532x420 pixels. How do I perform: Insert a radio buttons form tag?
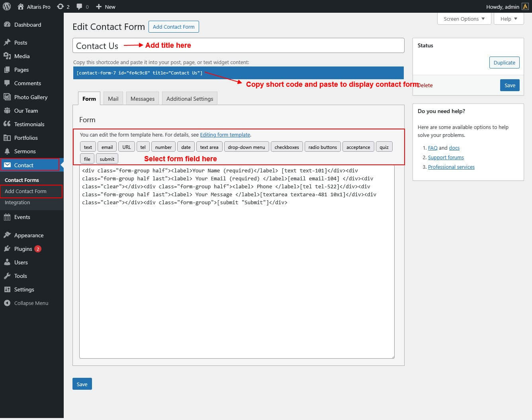pyautogui.click(x=323, y=147)
